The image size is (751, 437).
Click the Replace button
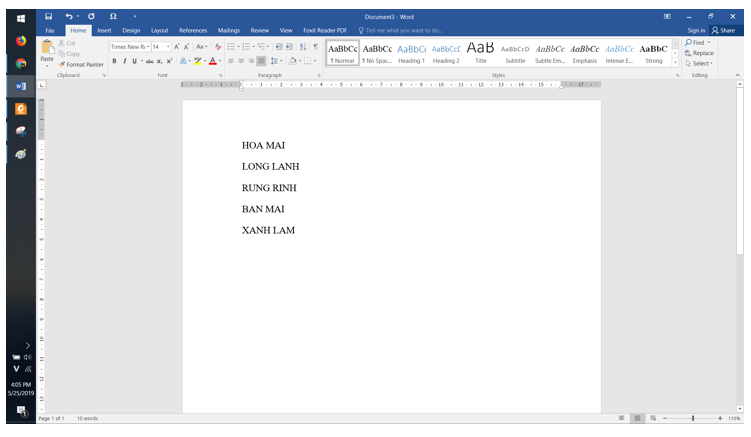point(699,53)
